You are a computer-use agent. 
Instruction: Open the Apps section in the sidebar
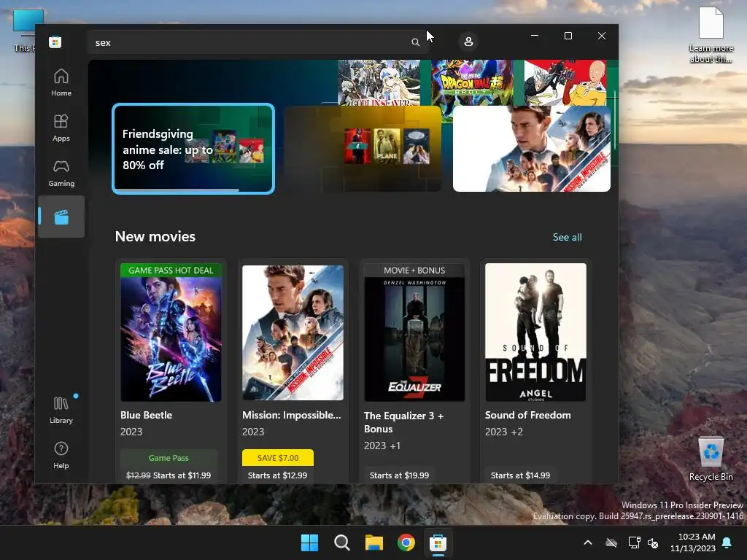click(61, 128)
